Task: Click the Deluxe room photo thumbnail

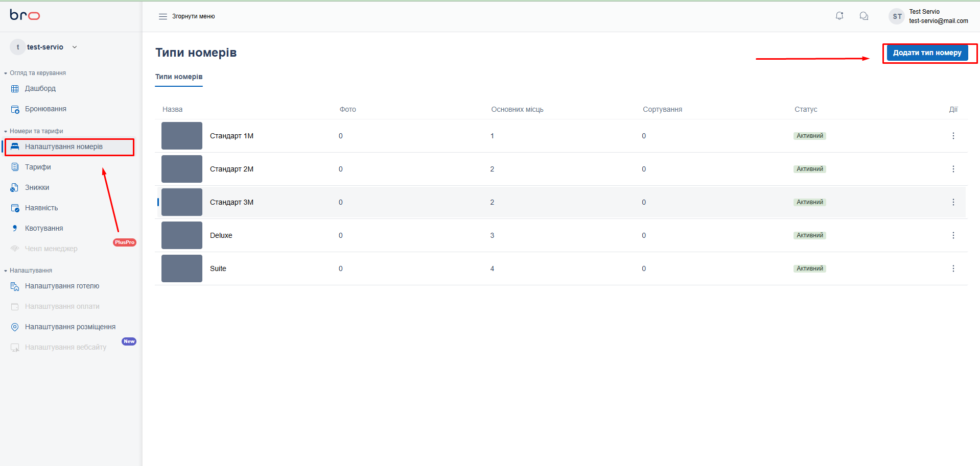Action: coord(182,235)
